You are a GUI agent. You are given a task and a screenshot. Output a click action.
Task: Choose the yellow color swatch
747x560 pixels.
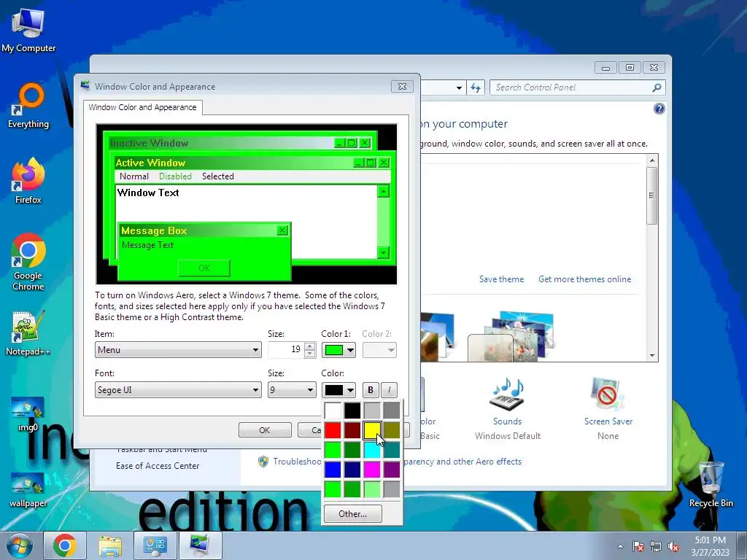coord(372,430)
